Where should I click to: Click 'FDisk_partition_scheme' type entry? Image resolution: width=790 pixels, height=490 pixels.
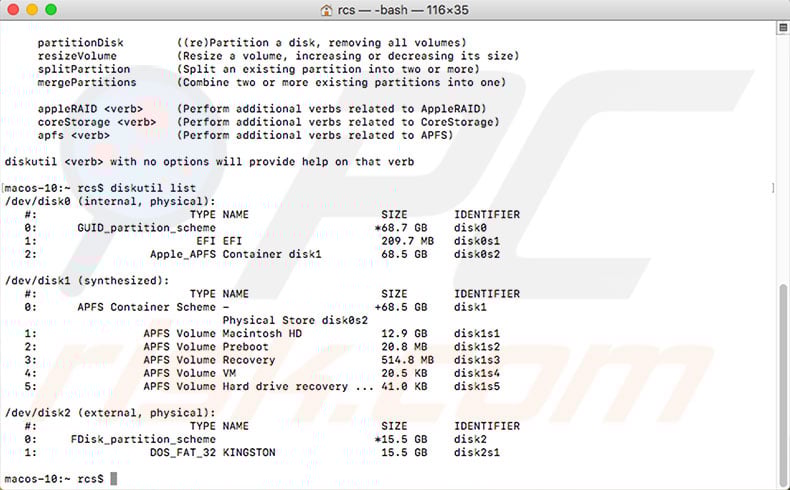[143, 439]
